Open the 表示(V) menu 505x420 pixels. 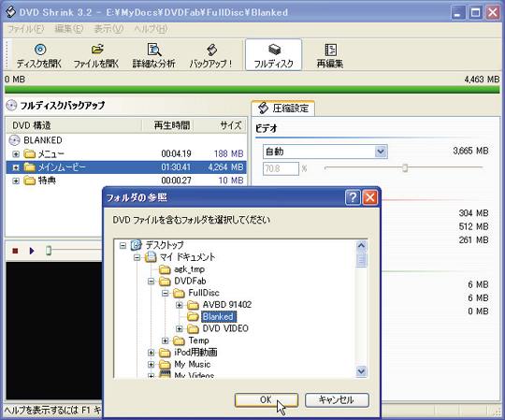click(108, 29)
